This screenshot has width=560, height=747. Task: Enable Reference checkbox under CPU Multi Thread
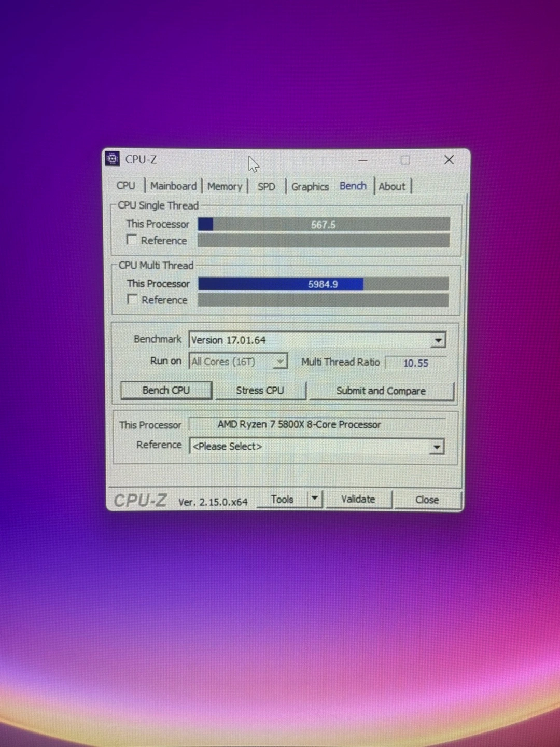(x=133, y=299)
